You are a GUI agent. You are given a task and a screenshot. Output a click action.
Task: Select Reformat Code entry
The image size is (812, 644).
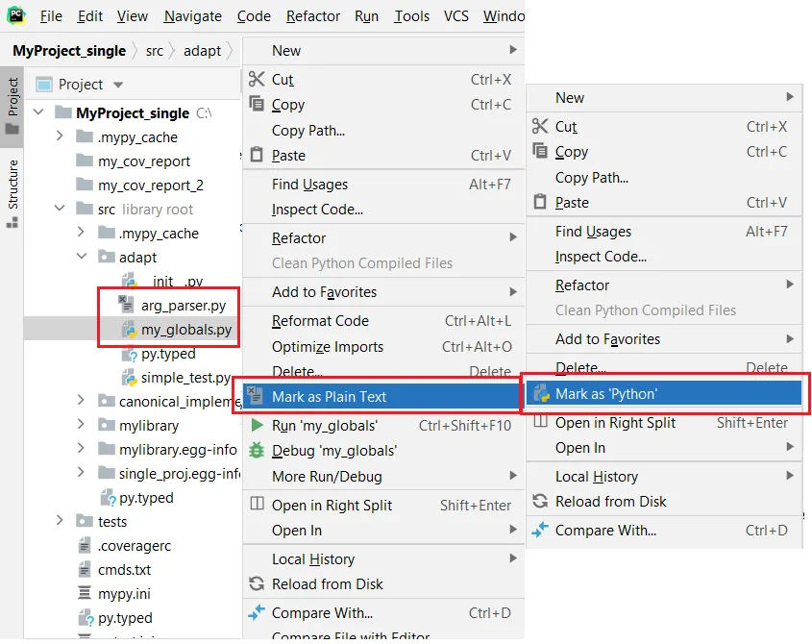383,321
